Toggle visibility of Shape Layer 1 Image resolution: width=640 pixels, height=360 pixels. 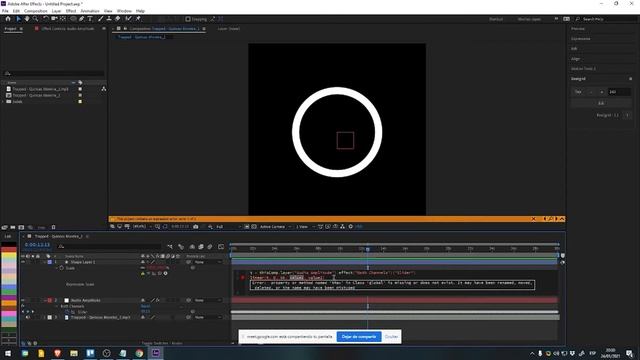tap(23, 262)
